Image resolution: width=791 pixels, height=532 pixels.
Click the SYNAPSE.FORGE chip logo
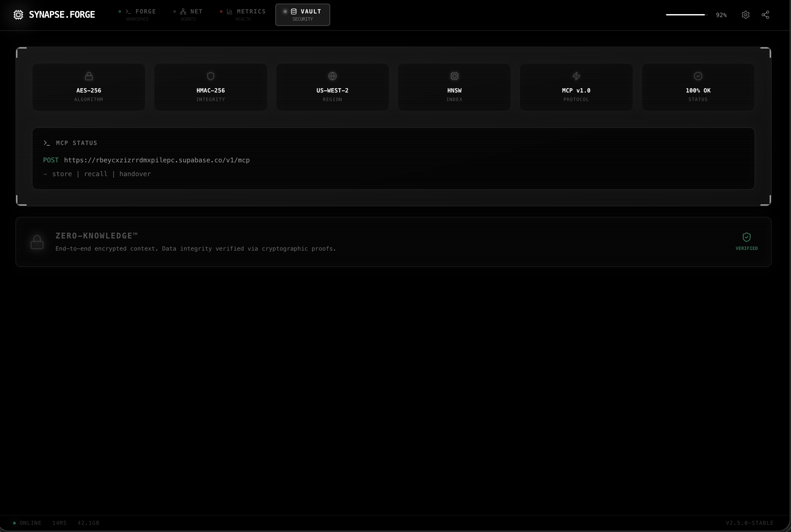18,14
